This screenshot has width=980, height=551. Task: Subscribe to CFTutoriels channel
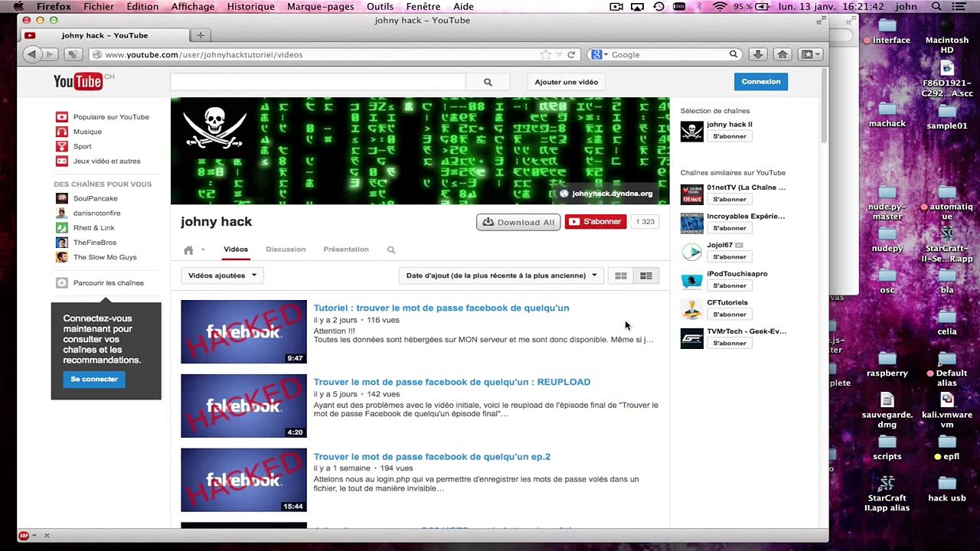730,315
